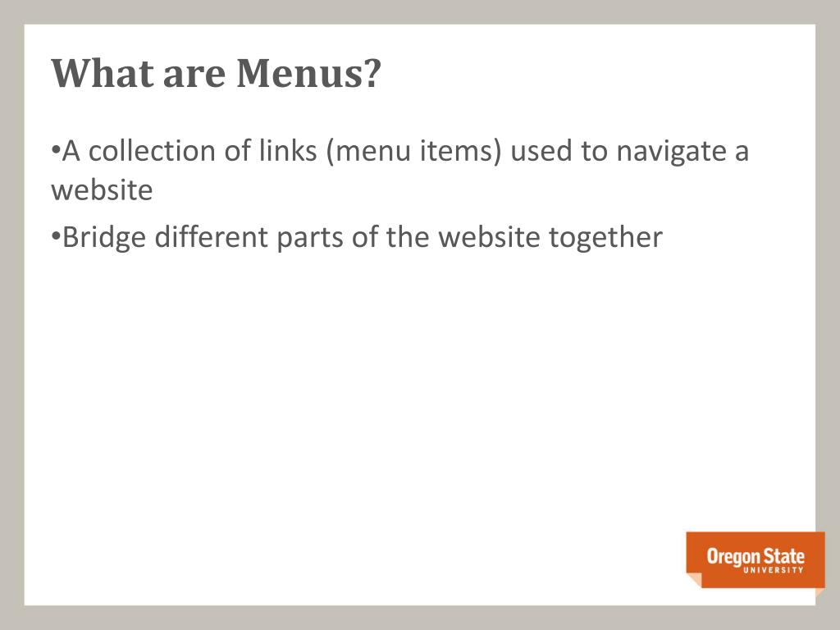840x630 pixels.
Task: Click the first bullet point marker
Action: point(55,148)
